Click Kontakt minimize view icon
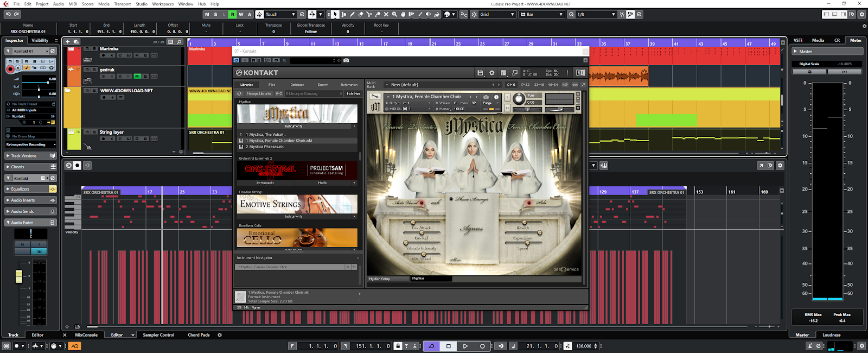The image size is (868, 353). point(514,73)
